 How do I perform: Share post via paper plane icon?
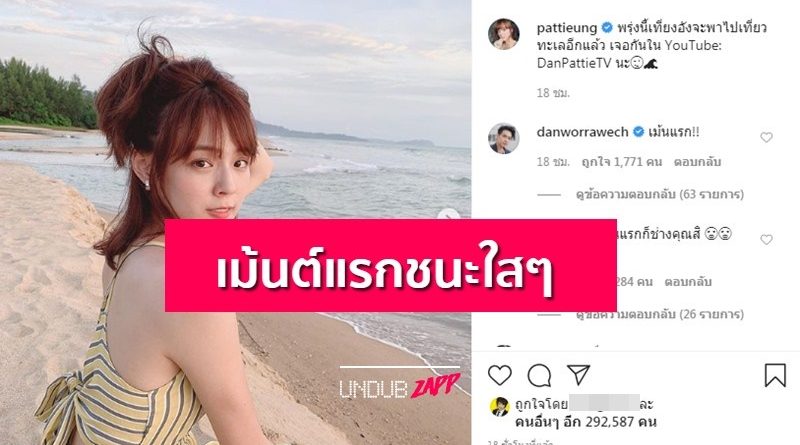[579, 375]
